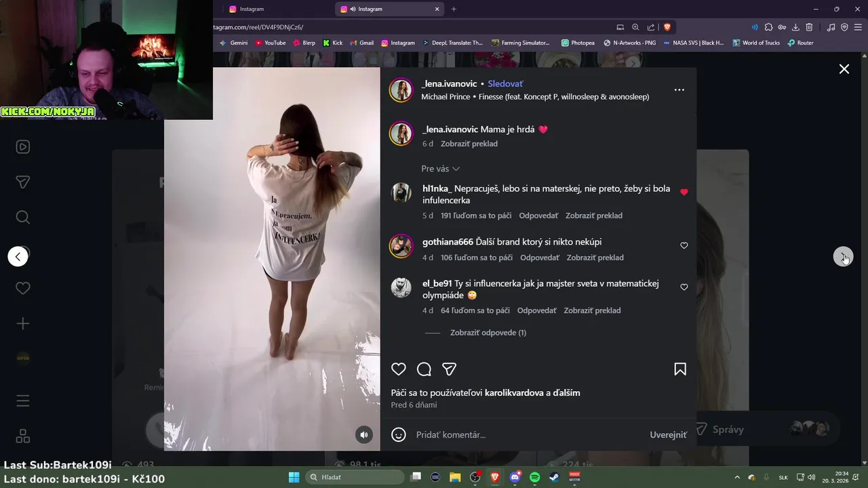Go to next post arrow
Image resolution: width=868 pixels, height=488 pixels.
click(843, 256)
